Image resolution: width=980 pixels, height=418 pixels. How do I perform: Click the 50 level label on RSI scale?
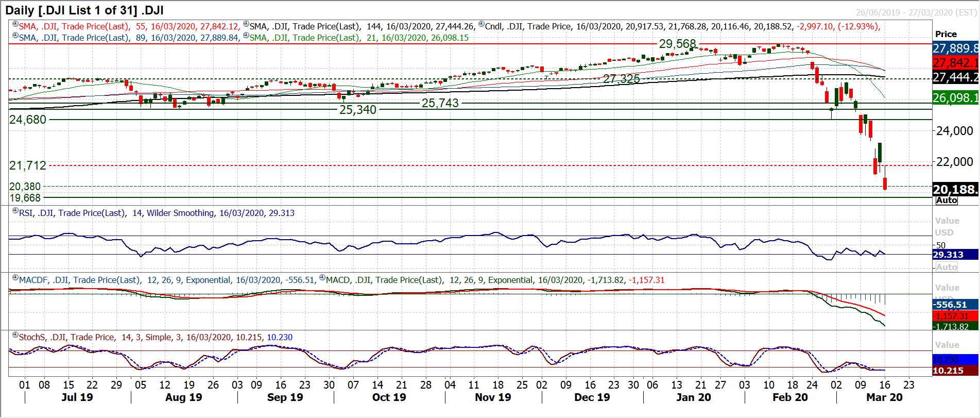point(941,245)
